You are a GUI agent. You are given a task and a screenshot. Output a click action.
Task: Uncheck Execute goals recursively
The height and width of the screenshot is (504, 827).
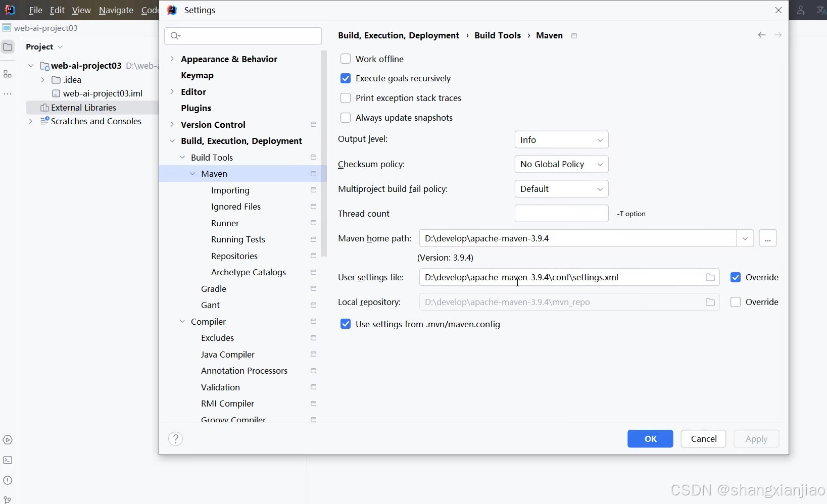click(x=346, y=78)
